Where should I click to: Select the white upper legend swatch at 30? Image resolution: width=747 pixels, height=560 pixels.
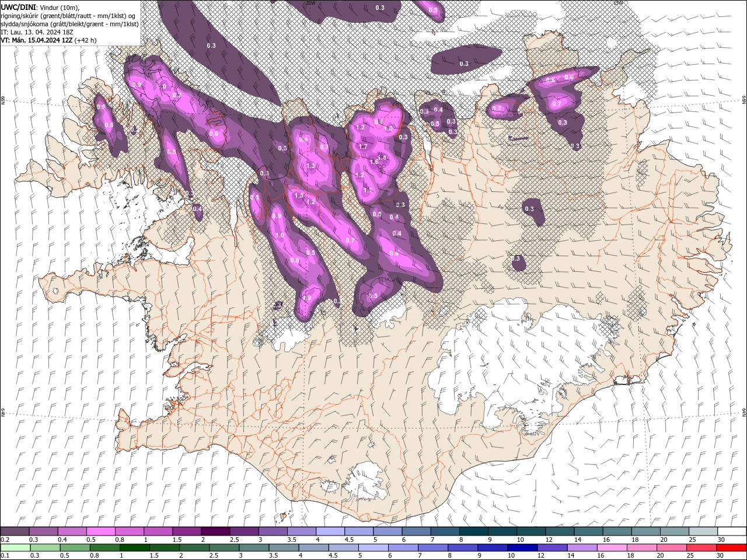(x=731, y=531)
